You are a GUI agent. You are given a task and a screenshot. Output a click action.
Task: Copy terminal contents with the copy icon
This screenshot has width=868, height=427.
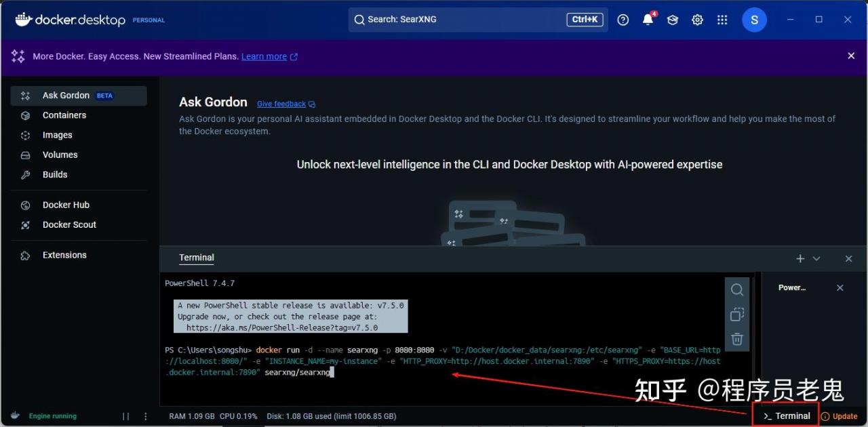(737, 314)
